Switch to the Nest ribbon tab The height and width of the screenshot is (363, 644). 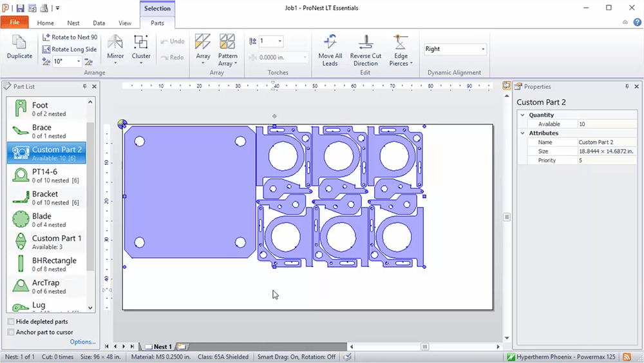(73, 23)
